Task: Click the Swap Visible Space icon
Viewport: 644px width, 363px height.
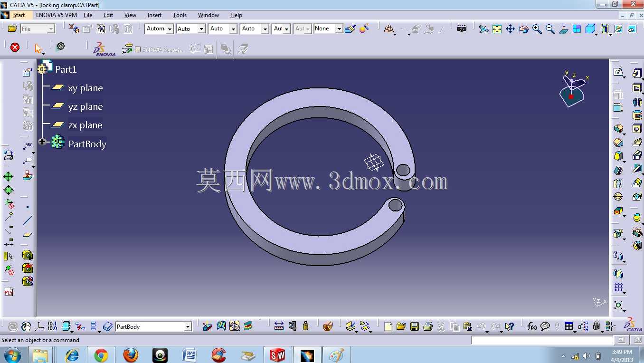Action: [x=632, y=29]
